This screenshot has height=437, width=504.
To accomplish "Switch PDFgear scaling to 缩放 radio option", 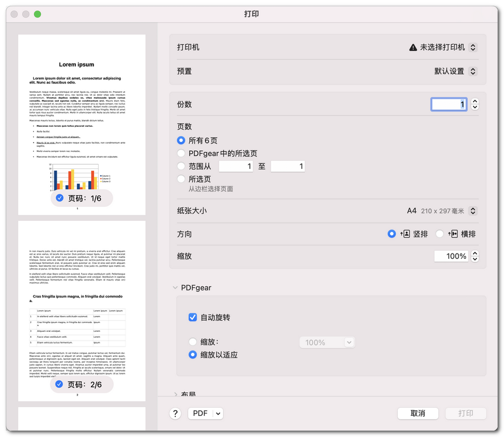I will pyautogui.click(x=193, y=342).
